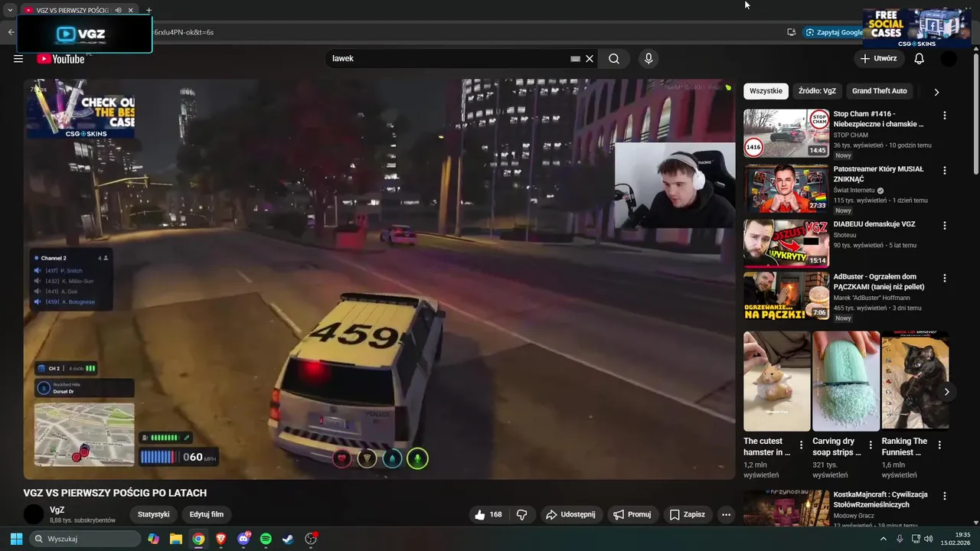Like the video with thumbs-up
The image size is (980, 551).
pos(488,515)
